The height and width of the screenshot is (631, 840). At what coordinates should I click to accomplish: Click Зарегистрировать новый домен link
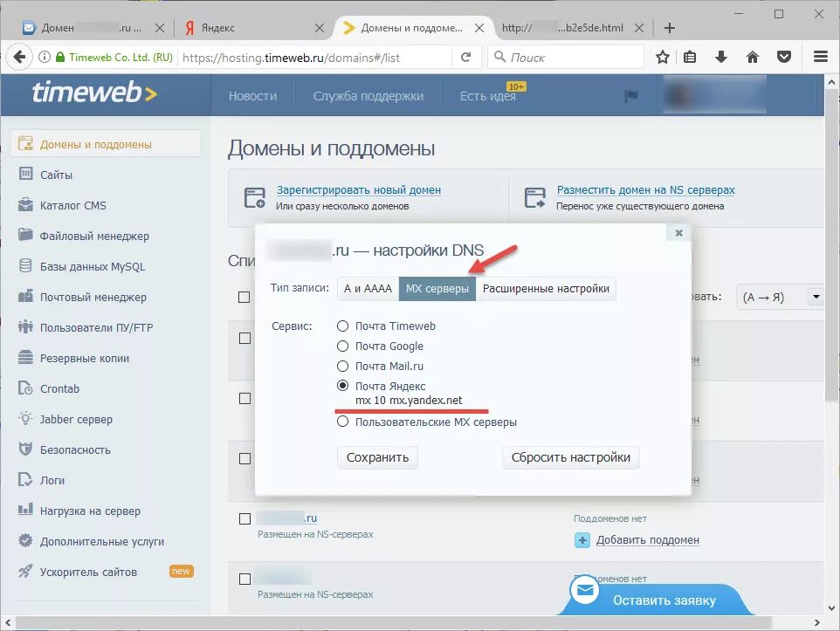358,189
